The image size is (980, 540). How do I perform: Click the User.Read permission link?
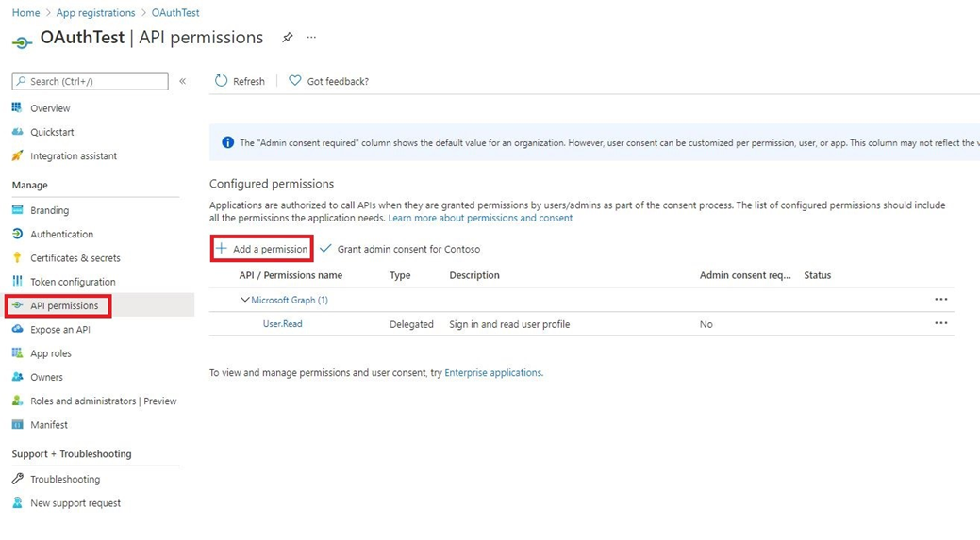[282, 324]
